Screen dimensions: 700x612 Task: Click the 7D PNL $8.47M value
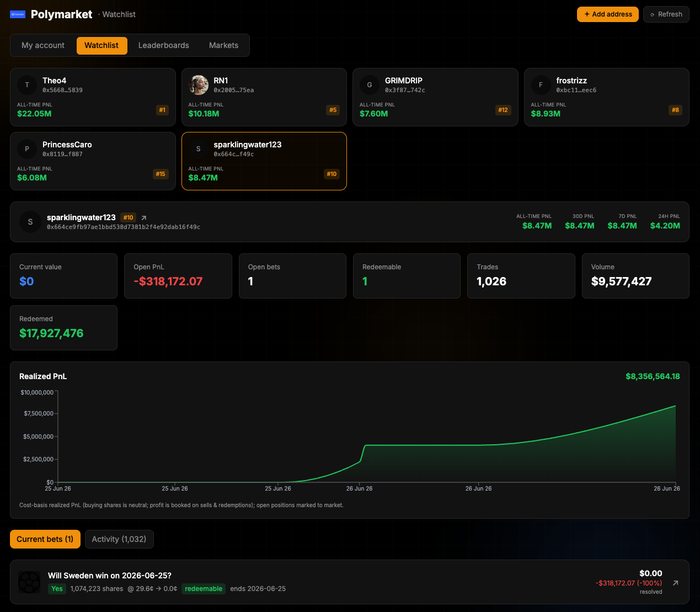tap(622, 226)
